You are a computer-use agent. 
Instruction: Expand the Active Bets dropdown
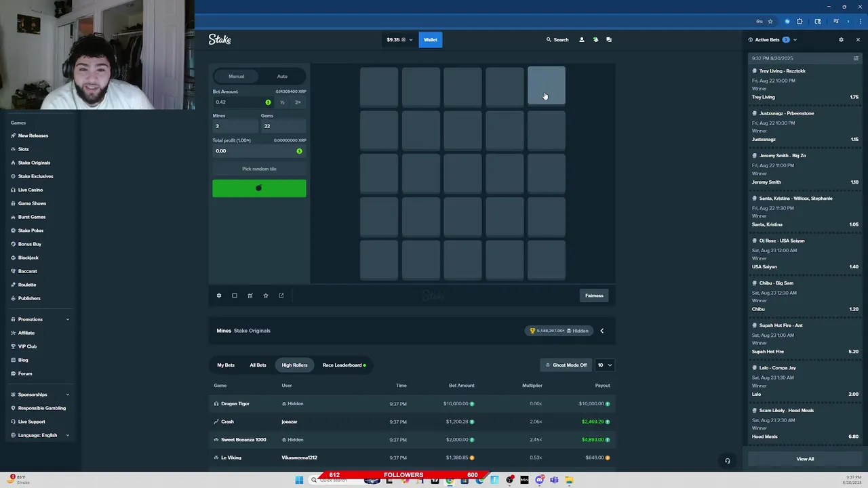pyautogui.click(x=795, y=40)
